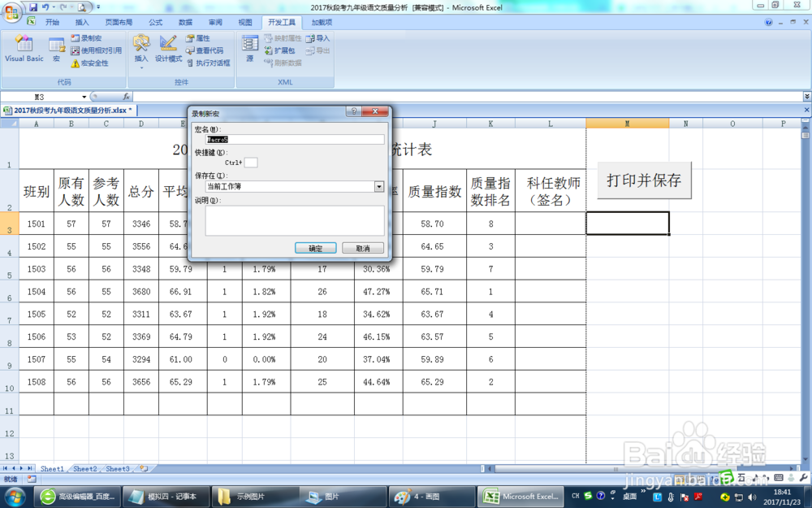Toggle 使用相对引用 relative references

[97, 50]
